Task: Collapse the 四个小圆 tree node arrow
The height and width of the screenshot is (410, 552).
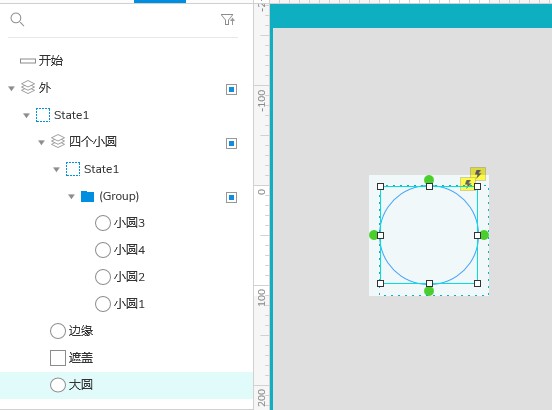Action: (42, 143)
